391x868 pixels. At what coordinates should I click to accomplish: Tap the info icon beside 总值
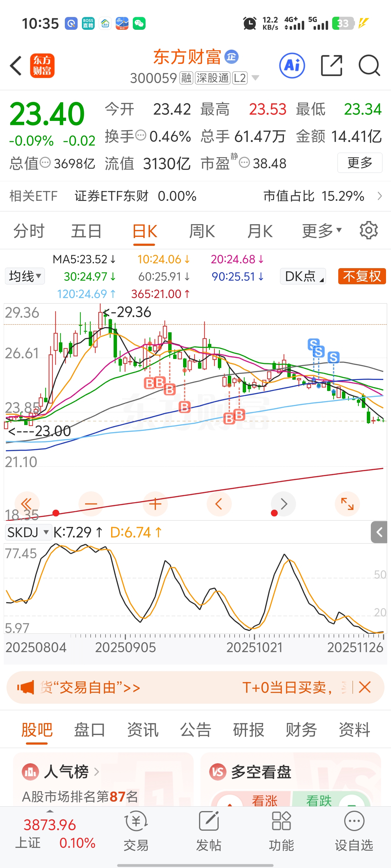click(45, 163)
